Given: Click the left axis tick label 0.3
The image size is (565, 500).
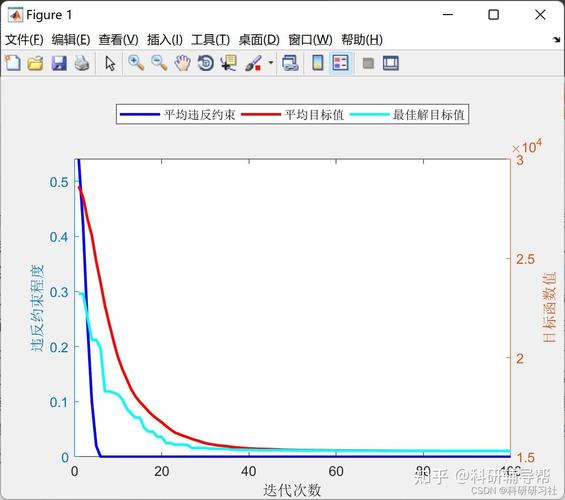Looking at the screenshot, I should coord(59,292).
